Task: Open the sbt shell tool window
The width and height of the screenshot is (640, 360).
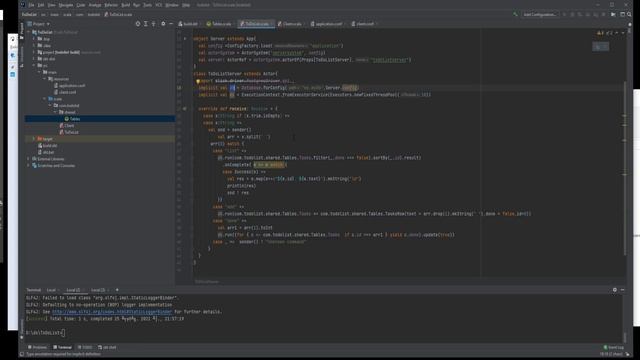Action: click(107, 347)
